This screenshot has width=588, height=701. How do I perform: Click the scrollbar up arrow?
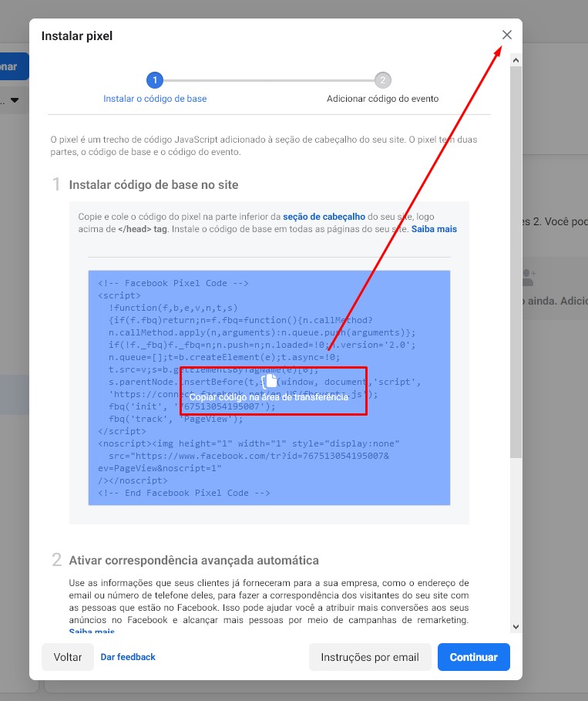(x=516, y=59)
